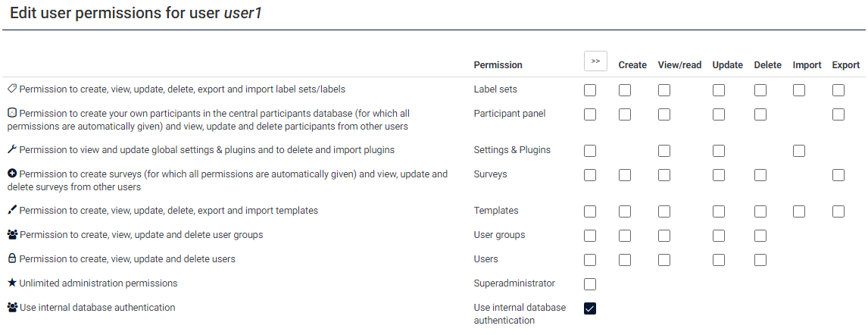Click the Export column header

[845, 65]
